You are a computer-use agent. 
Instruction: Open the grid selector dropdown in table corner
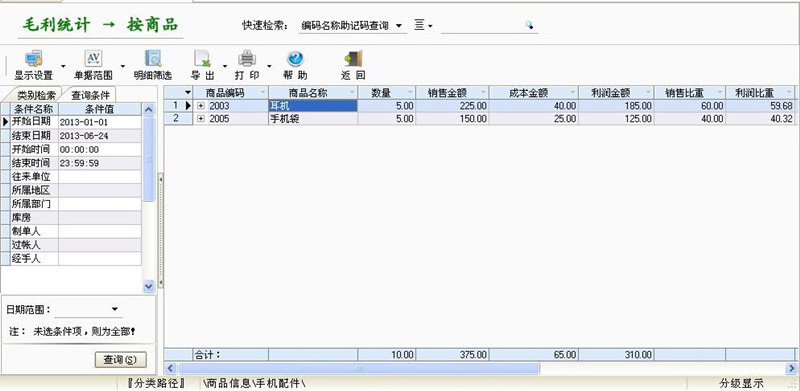pos(187,93)
